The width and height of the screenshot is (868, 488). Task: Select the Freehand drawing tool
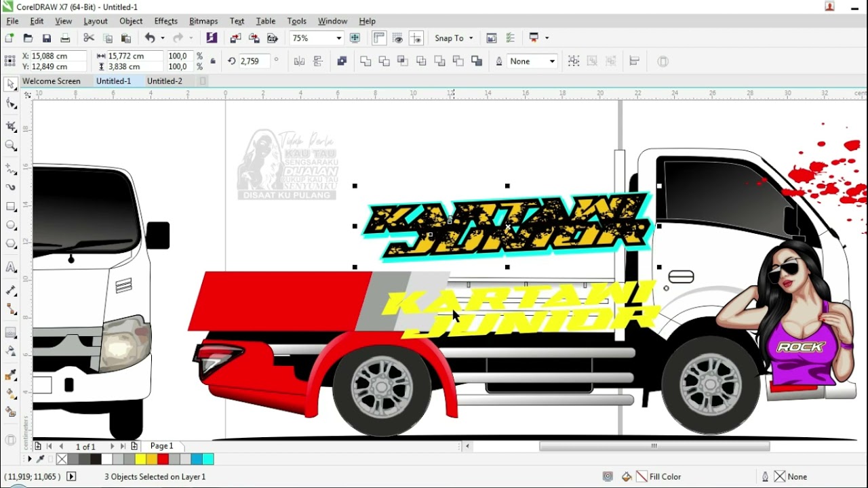click(11, 168)
